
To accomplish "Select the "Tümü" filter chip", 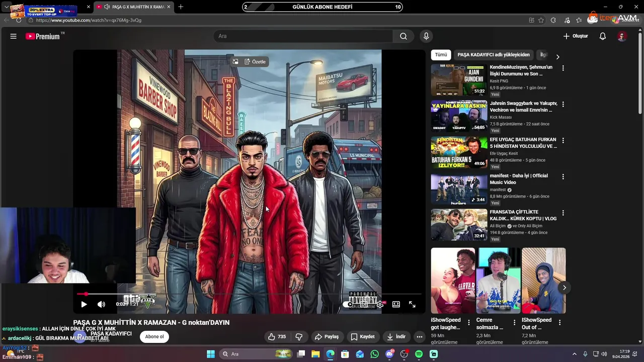I will click(441, 55).
